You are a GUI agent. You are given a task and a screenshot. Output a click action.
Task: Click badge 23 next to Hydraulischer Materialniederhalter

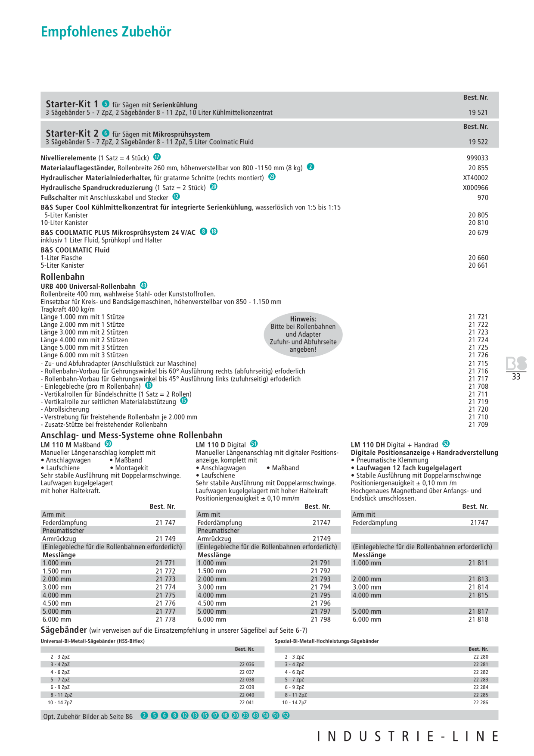coord(272,177)
